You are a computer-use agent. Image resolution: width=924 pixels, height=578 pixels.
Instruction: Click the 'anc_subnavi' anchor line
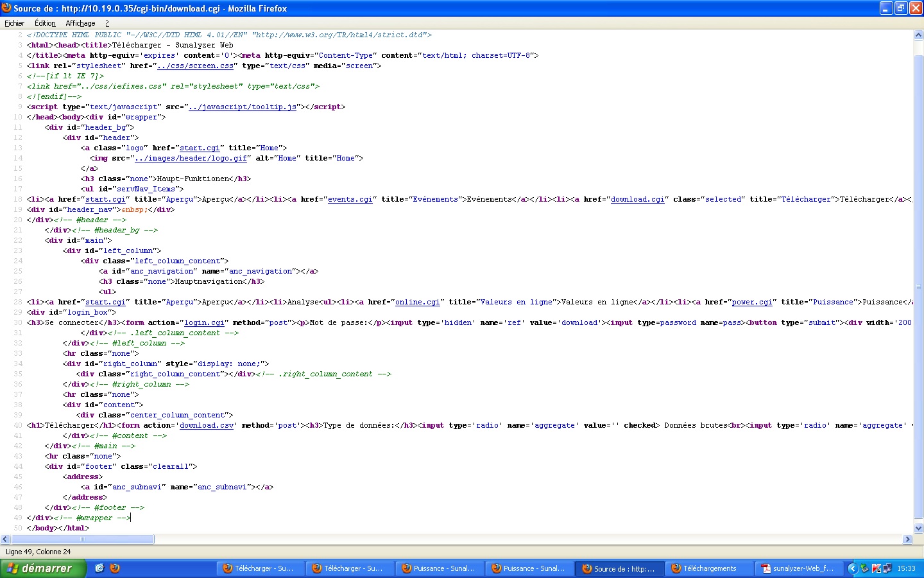177,487
